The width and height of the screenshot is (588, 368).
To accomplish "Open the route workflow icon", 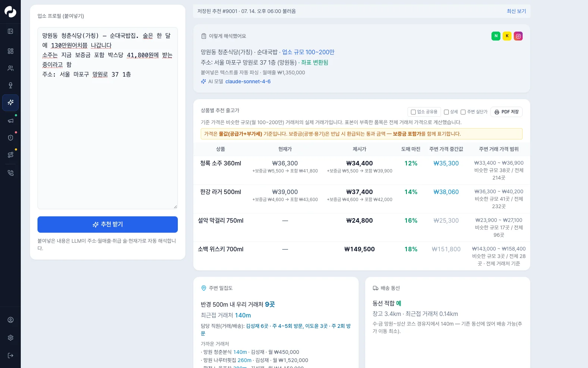I will click(10, 155).
